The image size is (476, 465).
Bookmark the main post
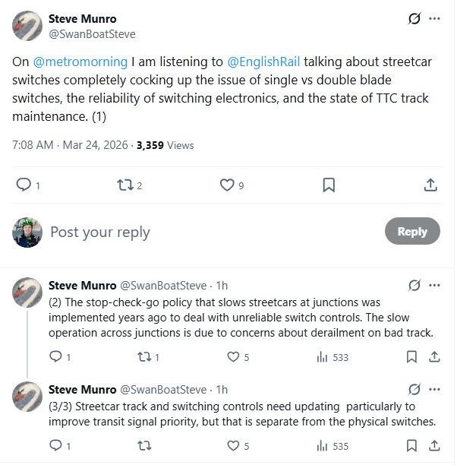coord(329,185)
